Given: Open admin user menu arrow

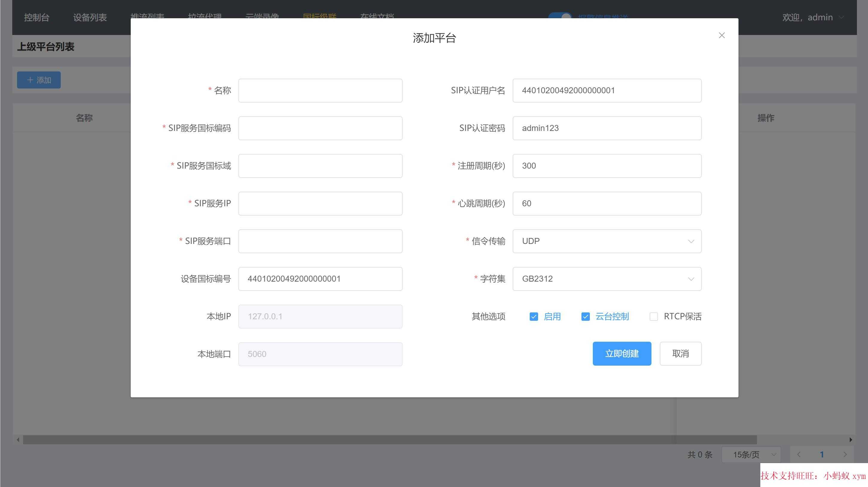Looking at the screenshot, I should click(841, 17).
